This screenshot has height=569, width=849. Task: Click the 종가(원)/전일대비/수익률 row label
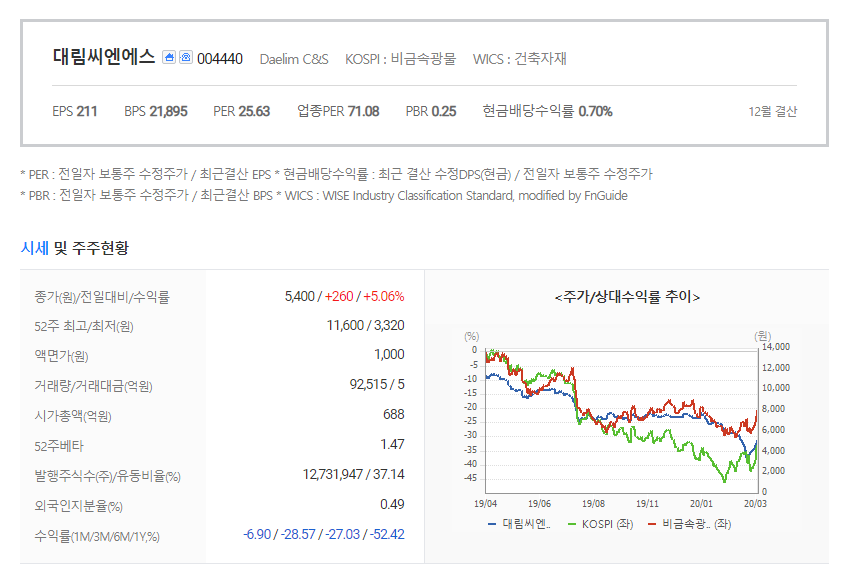click(102, 297)
